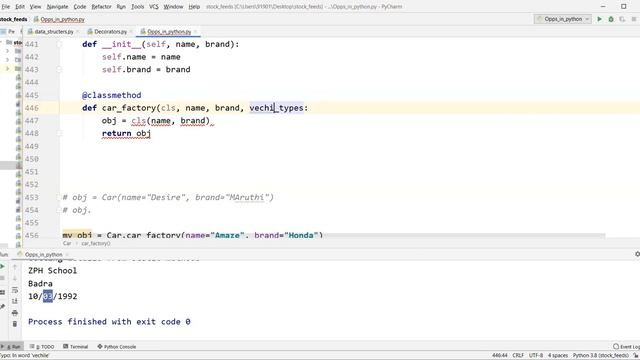Click the Stop icon in top toolbar
The height and width of the screenshot is (360, 640).
634,19
